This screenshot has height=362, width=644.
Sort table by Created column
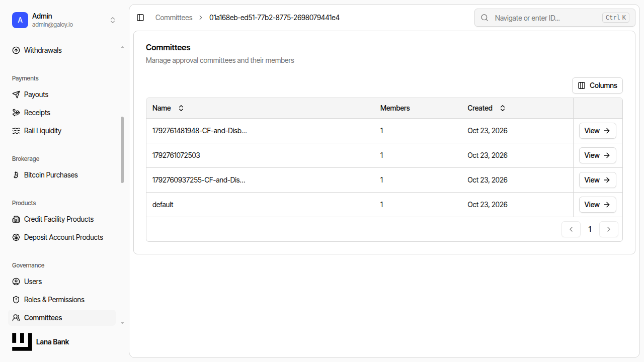coord(486,108)
